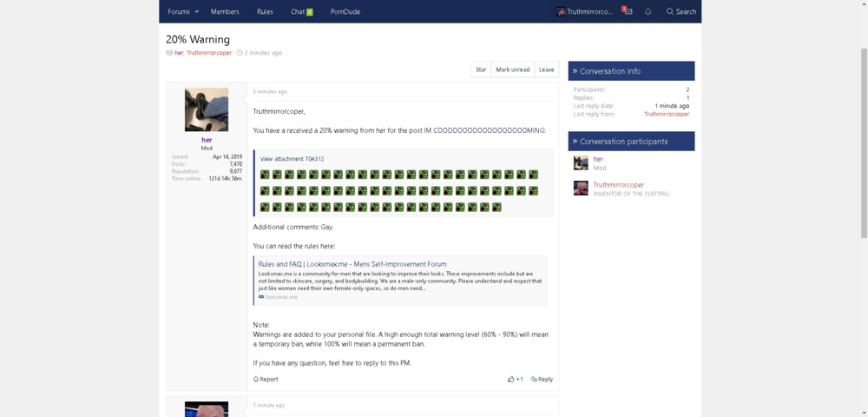Click the 'Joined: Apr 14, 2019' stat
868x417 pixels.
207,156
